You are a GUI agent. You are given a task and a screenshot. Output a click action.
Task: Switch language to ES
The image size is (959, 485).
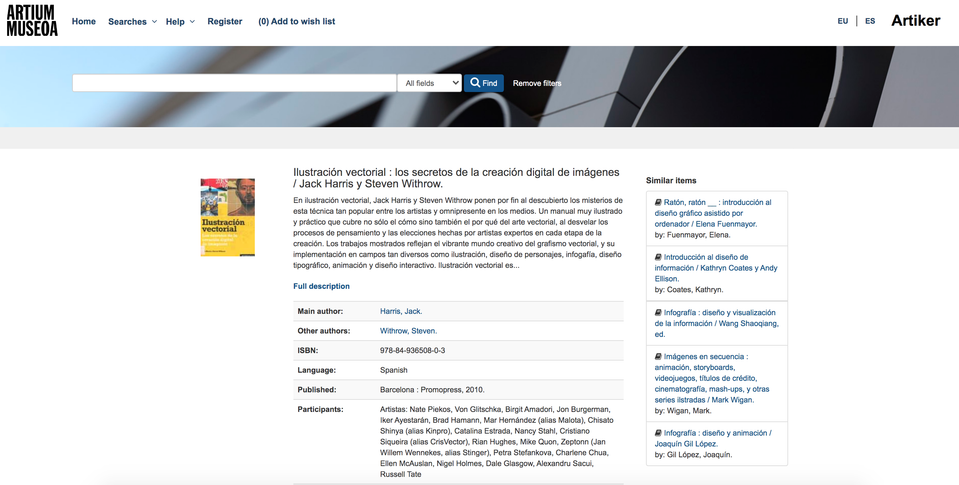point(870,21)
